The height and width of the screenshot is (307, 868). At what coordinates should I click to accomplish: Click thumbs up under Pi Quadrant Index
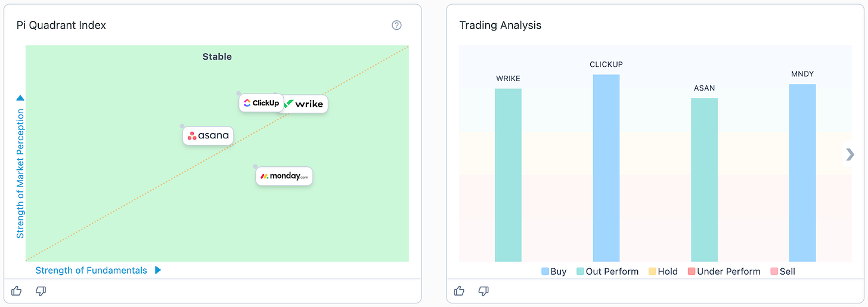17,291
